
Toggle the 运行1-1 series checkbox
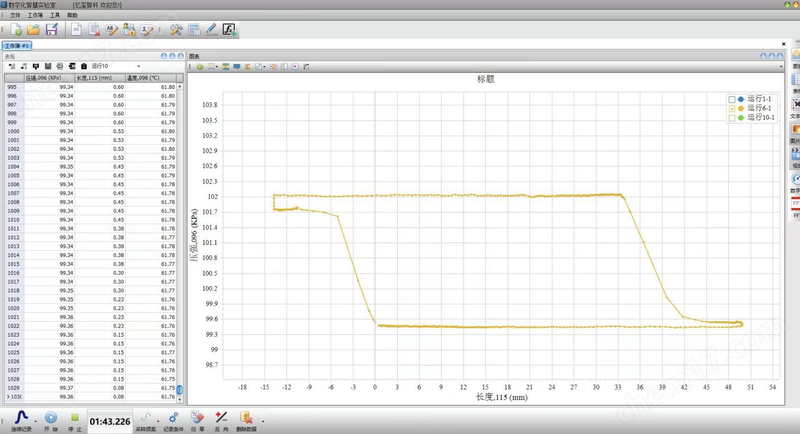[x=732, y=99]
